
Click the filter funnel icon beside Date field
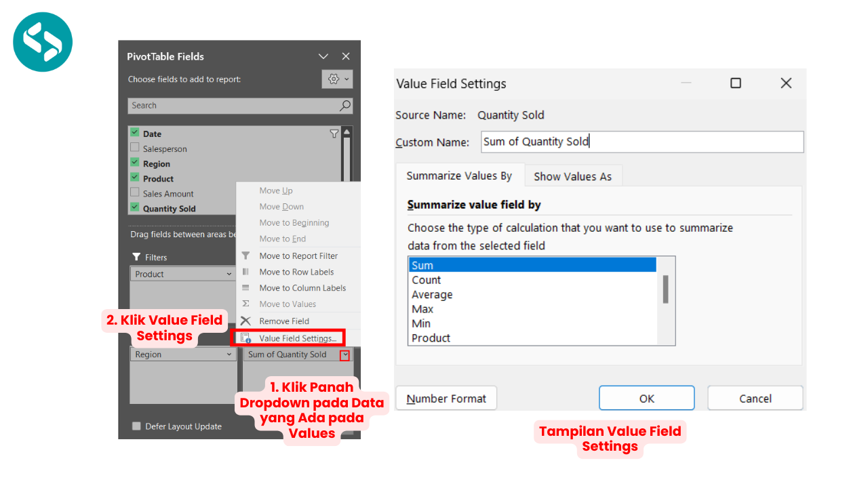pyautogui.click(x=334, y=134)
